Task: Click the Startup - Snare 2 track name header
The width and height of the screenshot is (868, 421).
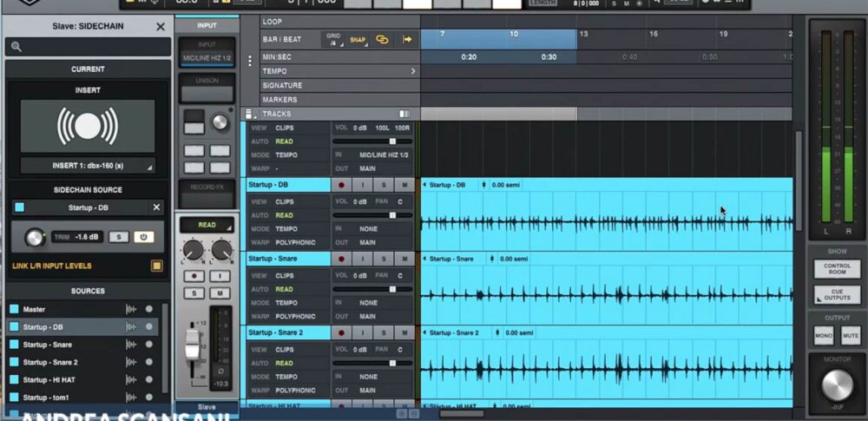Action: (x=288, y=333)
